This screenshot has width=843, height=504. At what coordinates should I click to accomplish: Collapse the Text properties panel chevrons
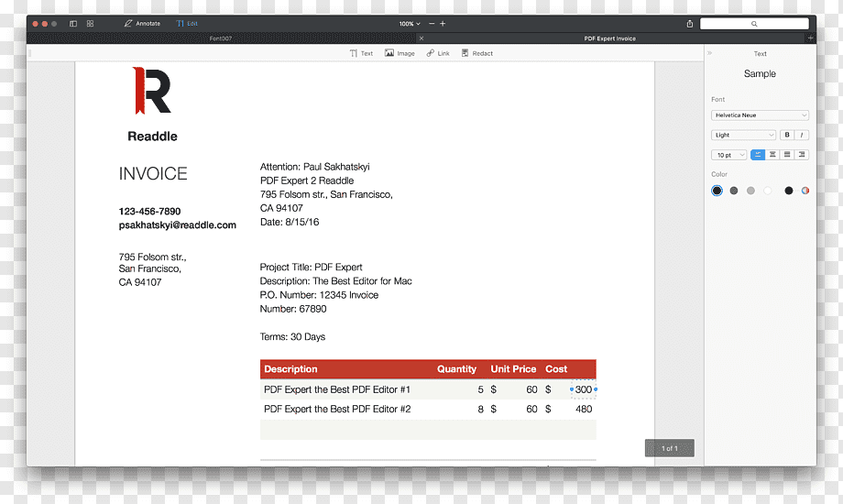point(709,53)
